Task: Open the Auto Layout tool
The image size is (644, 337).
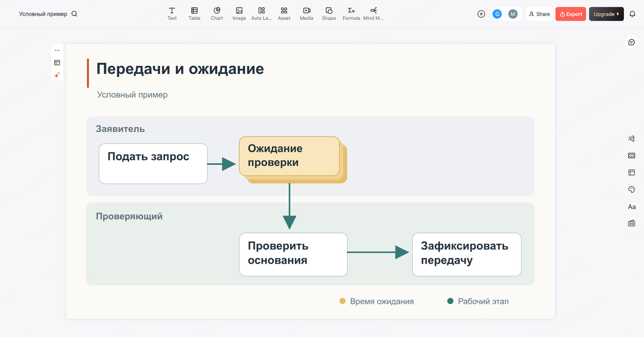Action: point(262,14)
